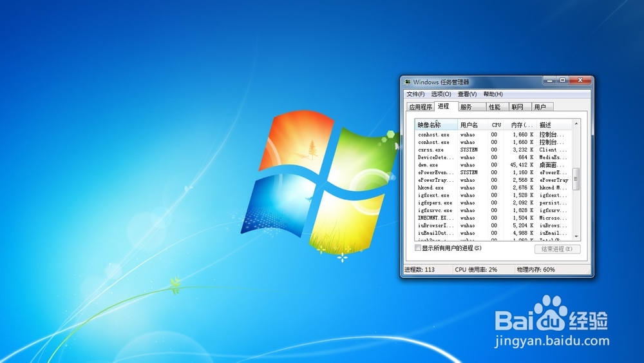Open the 查看(V) menu

[x=468, y=94]
